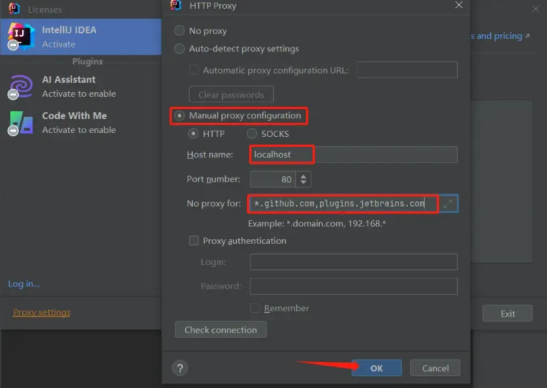This screenshot has width=548, height=389.
Task: Select the AI Assistant plugin entry
Action: [81, 87]
